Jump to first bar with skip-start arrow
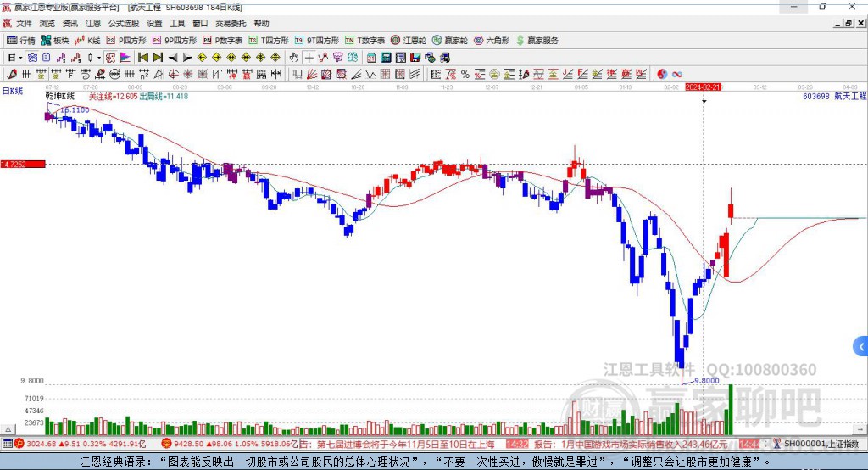Screen dimensions: 868x470 [x=142, y=57]
